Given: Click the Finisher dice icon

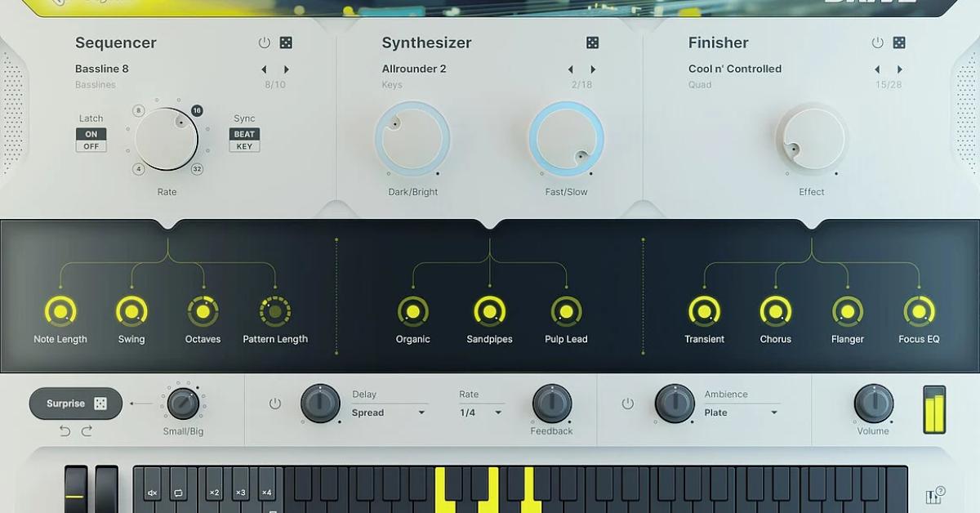Looking at the screenshot, I should [x=899, y=42].
